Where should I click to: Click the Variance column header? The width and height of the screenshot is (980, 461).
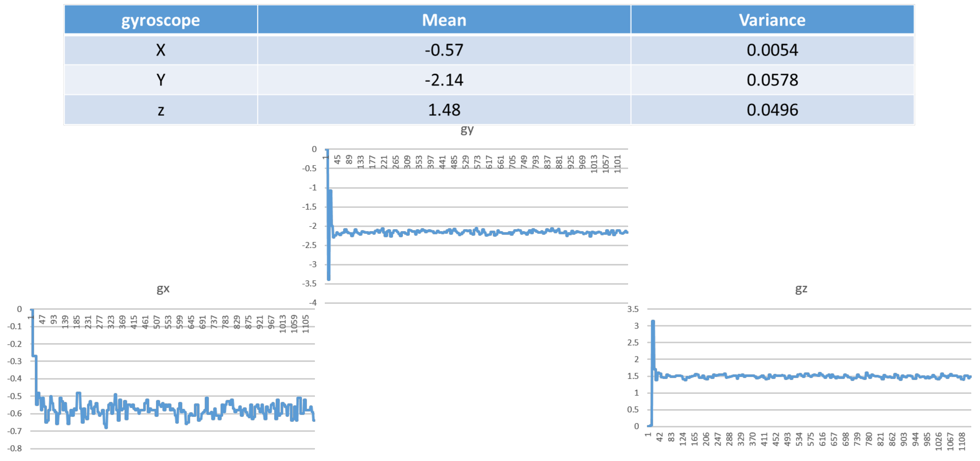[x=772, y=20]
